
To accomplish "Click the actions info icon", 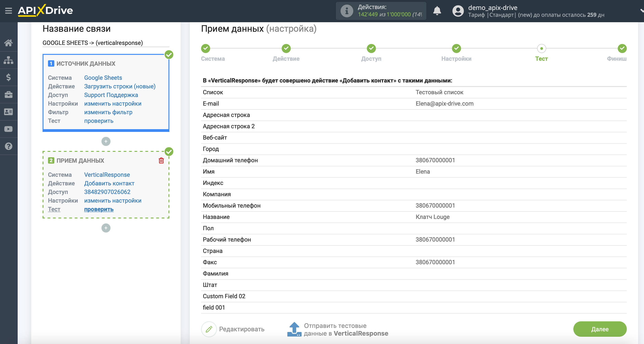I will (x=346, y=11).
